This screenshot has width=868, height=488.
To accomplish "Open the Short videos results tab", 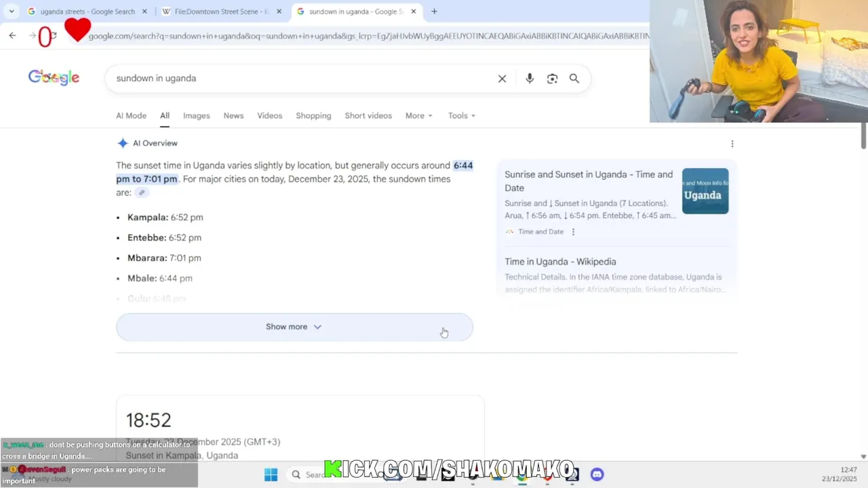I will click(368, 116).
